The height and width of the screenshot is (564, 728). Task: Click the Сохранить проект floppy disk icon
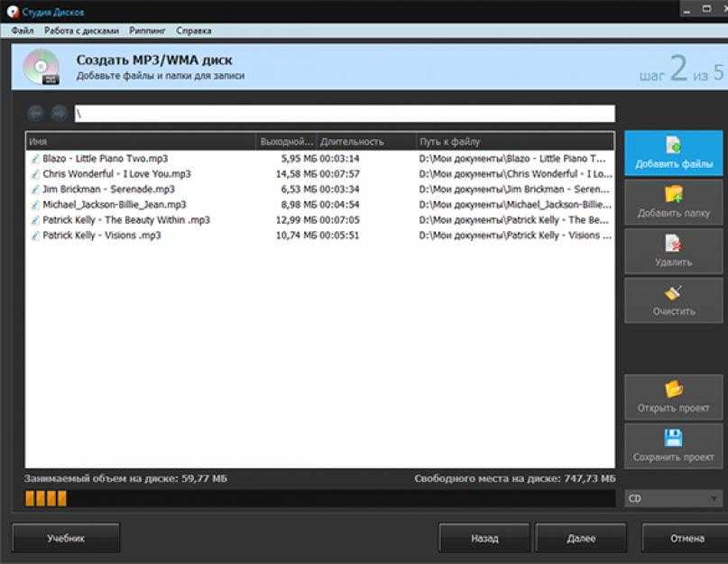click(x=673, y=438)
